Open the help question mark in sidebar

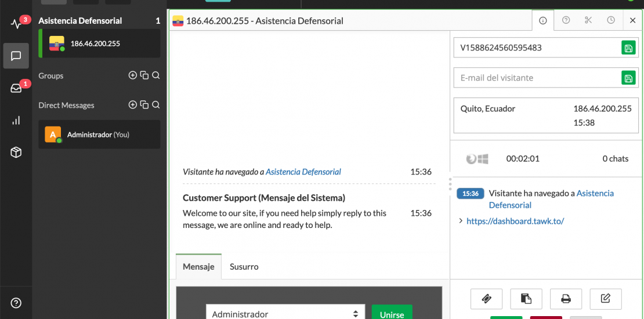[x=16, y=303]
